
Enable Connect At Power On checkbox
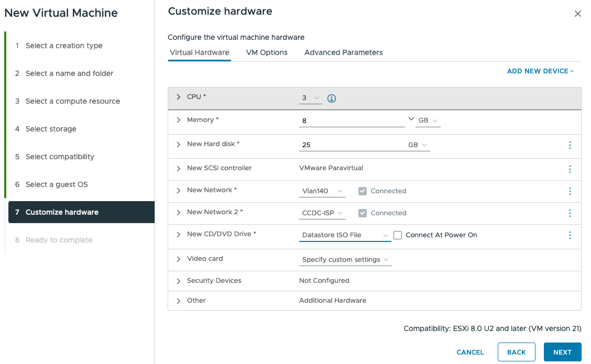click(x=398, y=235)
